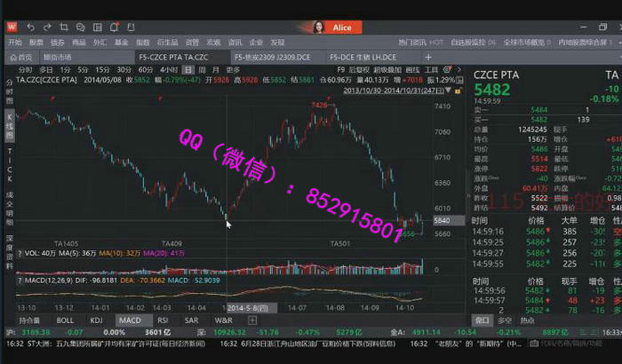Click the 后复权 adjustment button
The height and width of the screenshot is (364, 622).
pyautogui.click(x=359, y=69)
